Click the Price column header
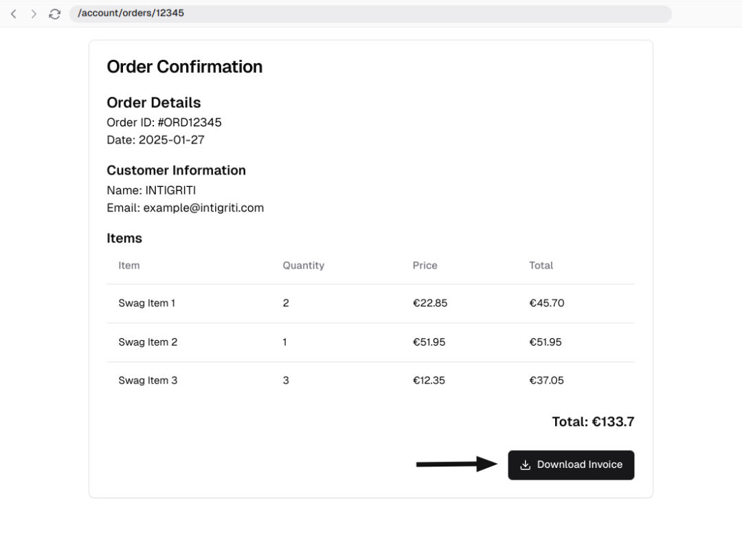Screen dimensions: 742x560 (x=425, y=265)
